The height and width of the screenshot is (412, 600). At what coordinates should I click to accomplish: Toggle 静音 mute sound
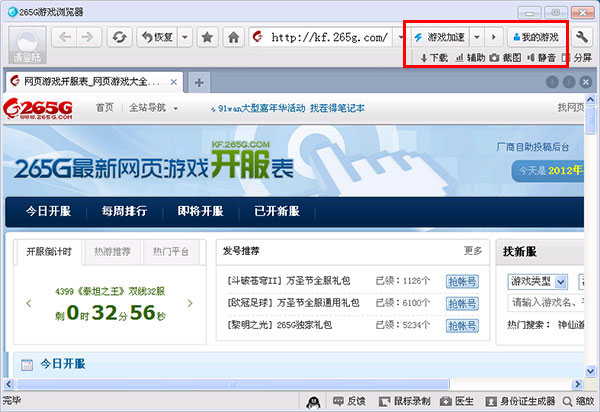coord(541,58)
